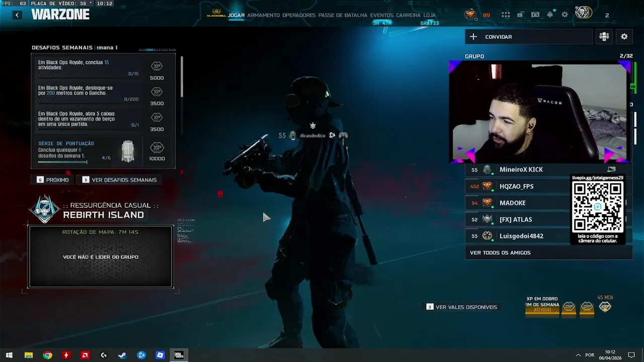This screenshot has height=362, width=644.
Task: Click the profile avatar emblem
Action: tap(584, 13)
